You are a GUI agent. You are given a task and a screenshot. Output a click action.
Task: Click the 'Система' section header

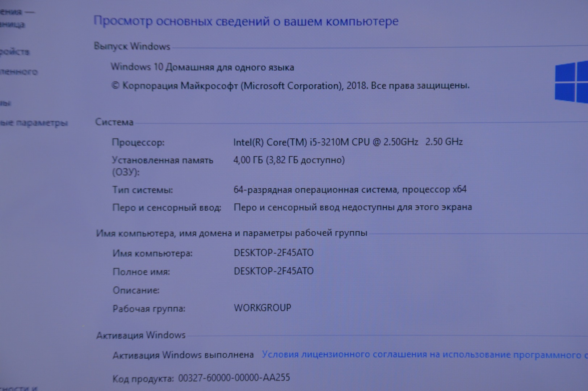tap(114, 122)
